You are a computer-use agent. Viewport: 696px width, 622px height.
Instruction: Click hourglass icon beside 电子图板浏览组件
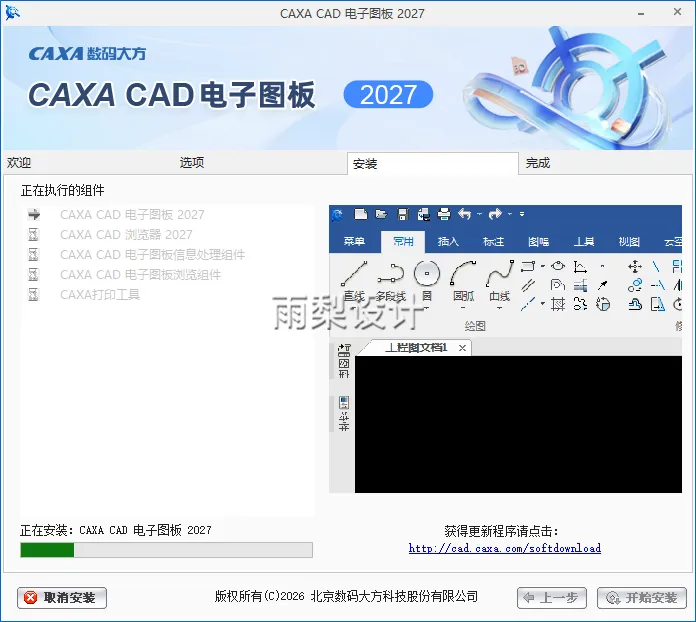pyautogui.click(x=33, y=274)
